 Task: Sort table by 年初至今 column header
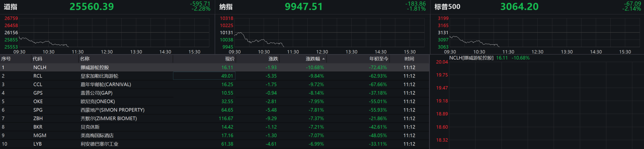(x=379, y=59)
